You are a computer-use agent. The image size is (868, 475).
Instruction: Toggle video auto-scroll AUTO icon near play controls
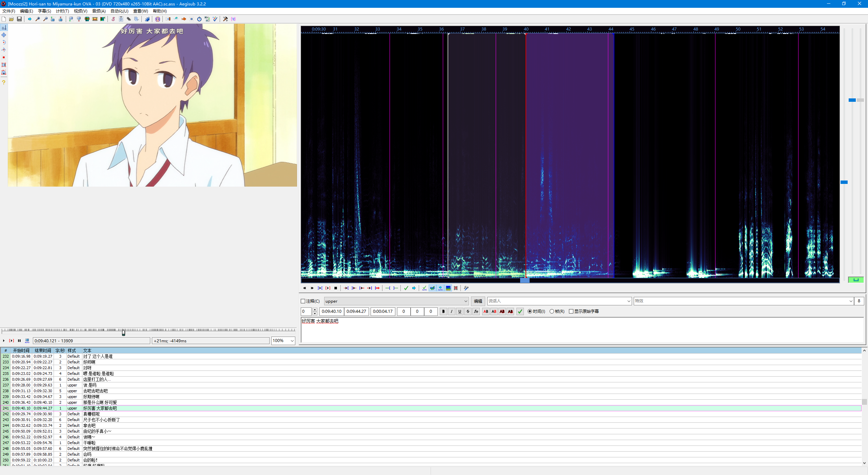pos(27,341)
